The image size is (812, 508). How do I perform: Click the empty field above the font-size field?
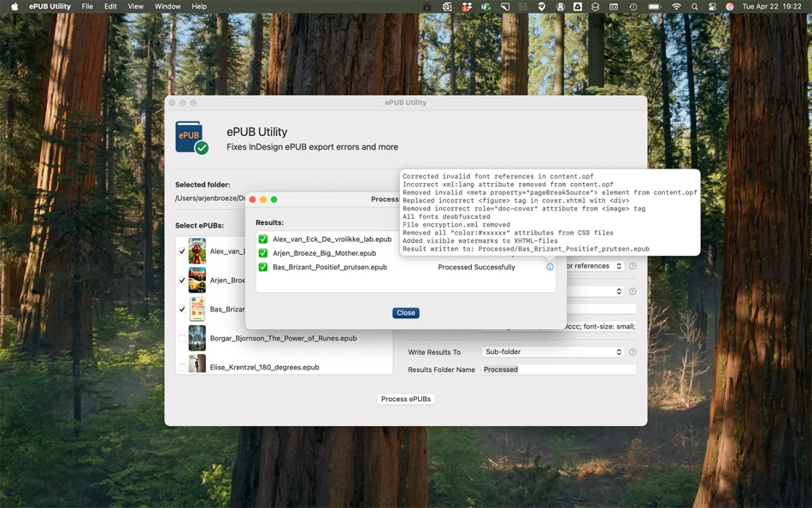[601, 309]
